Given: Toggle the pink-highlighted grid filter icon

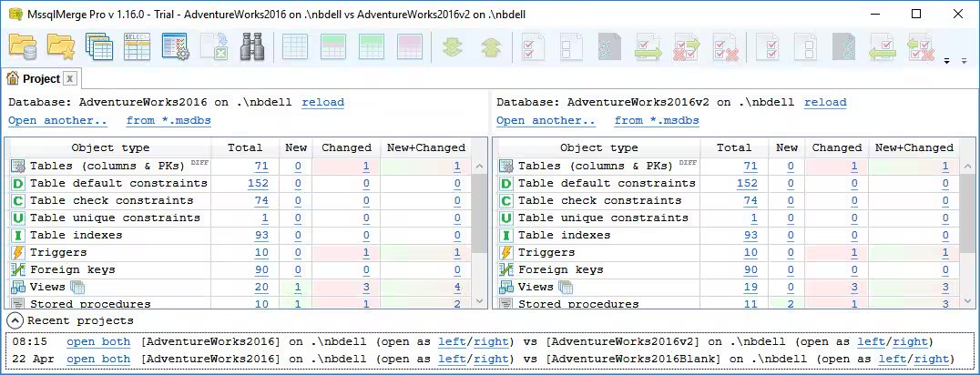Looking at the screenshot, I should (x=410, y=46).
